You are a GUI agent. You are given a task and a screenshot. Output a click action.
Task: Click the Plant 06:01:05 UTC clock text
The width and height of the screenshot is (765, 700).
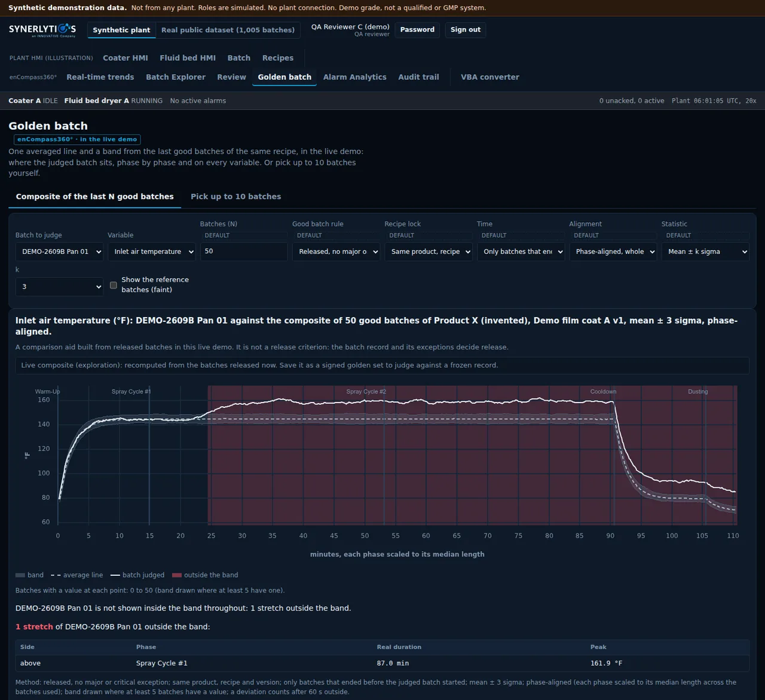point(714,101)
